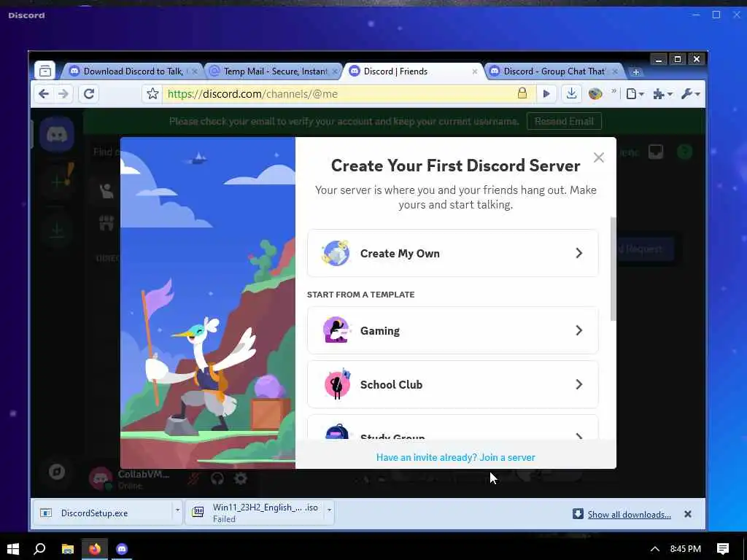Viewport: 747px width, 560px height.
Task: Open a new browser tab
Action: click(x=635, y=72)
